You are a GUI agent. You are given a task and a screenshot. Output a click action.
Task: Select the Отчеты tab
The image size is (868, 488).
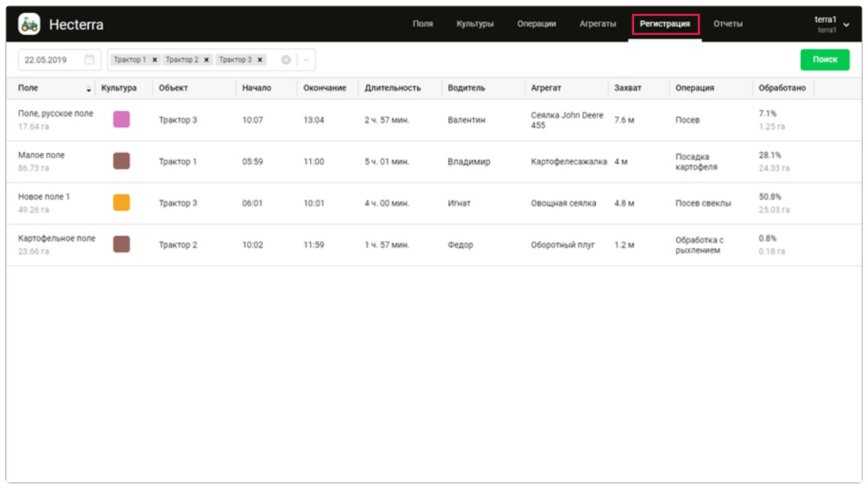(x=728, y=24)
